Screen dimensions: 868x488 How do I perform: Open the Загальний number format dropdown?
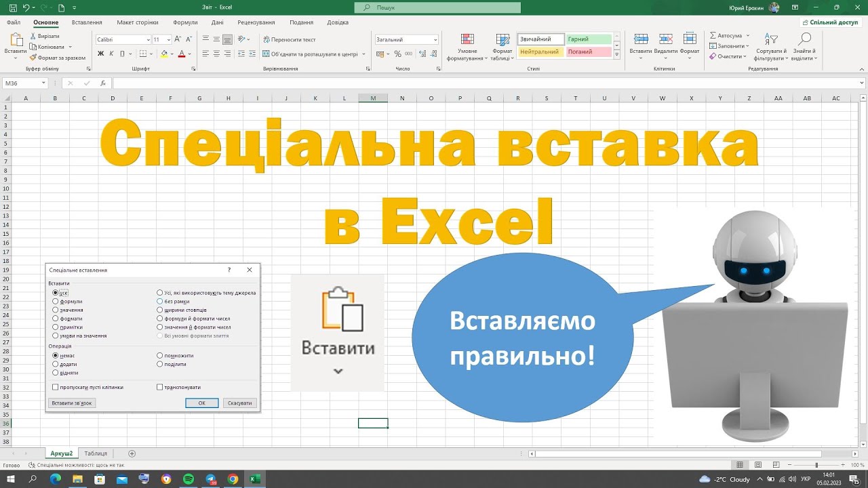click(435, 40)
